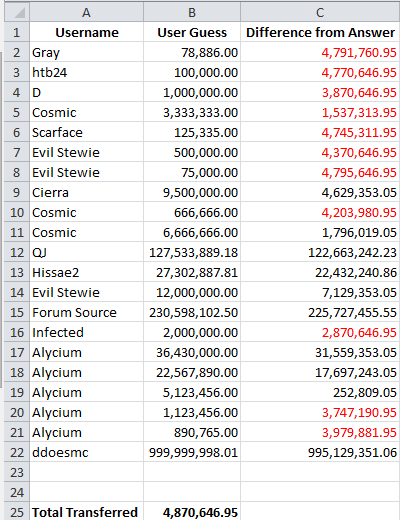Screen dimensions: 400x520
Task: Select column B header
Action: tap(192, 12)
